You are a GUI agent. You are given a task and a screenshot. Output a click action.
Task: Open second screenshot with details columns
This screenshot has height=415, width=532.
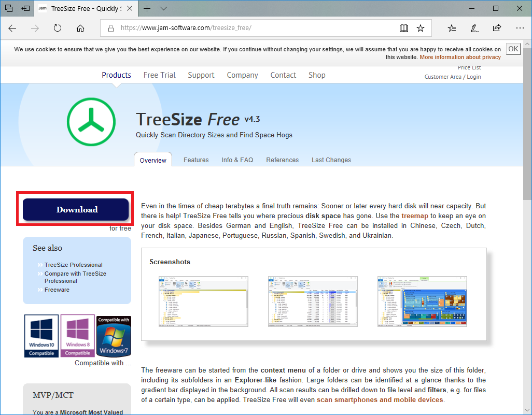[313, 302]
